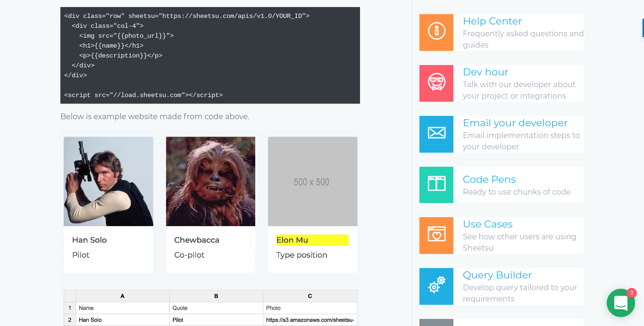Click the Co-pilot description text

[189, 255]
